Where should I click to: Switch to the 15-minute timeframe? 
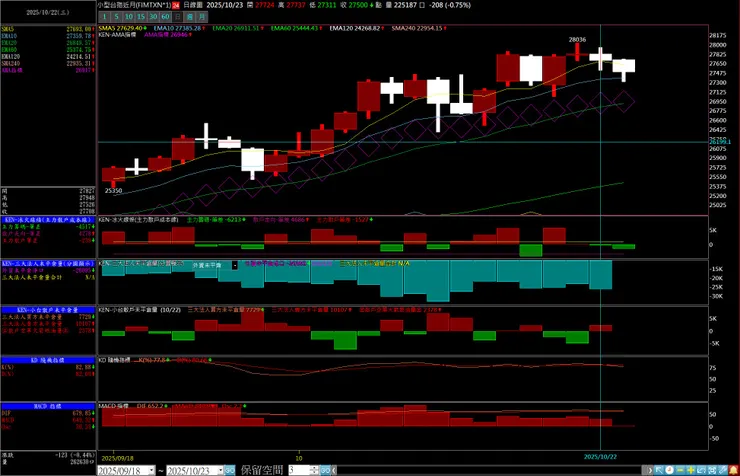(141, 17)
